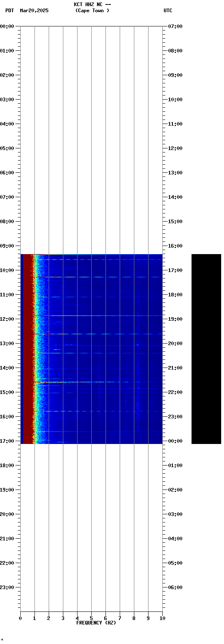Click '09:00' on the UTC axis
This screenshot has width=224, height=644.
(x=175, y=75)
